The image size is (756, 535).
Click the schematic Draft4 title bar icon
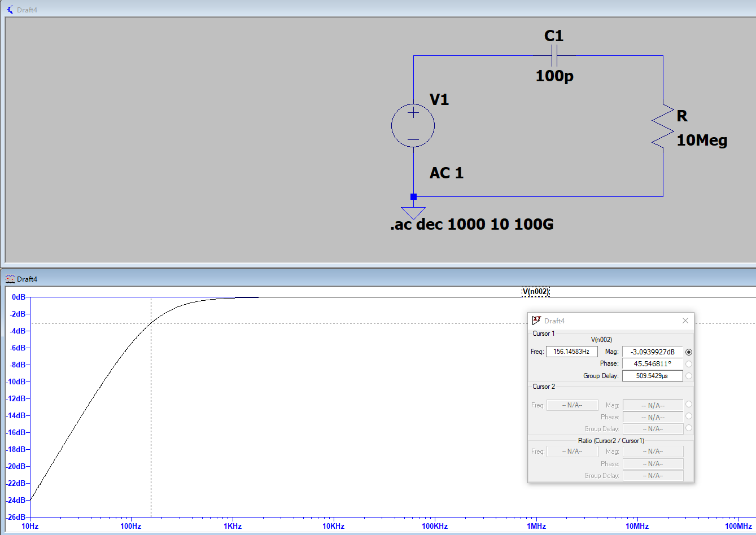(x=10, y=10)
